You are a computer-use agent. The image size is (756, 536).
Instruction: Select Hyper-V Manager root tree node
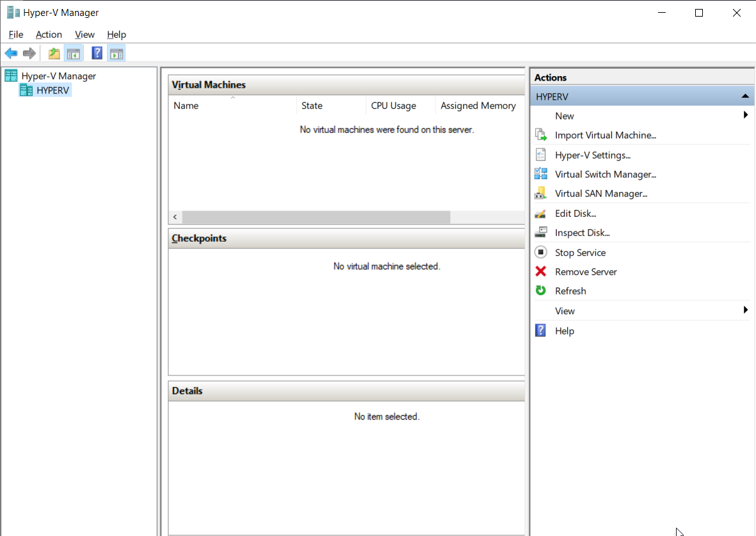click(58, 76)
